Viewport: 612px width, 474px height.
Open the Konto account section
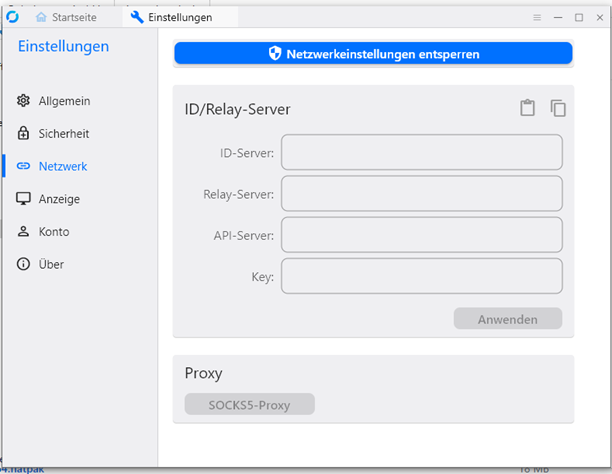click(53, 232)
